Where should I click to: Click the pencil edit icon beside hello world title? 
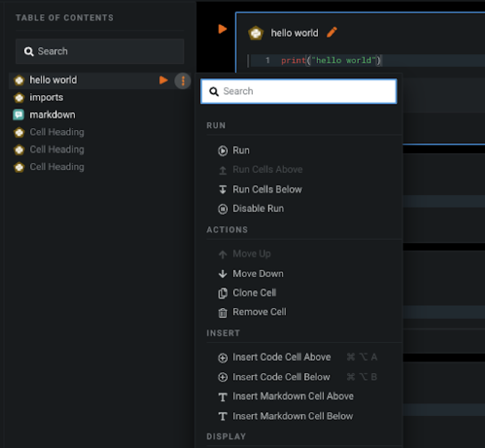(x=332, y=33)
